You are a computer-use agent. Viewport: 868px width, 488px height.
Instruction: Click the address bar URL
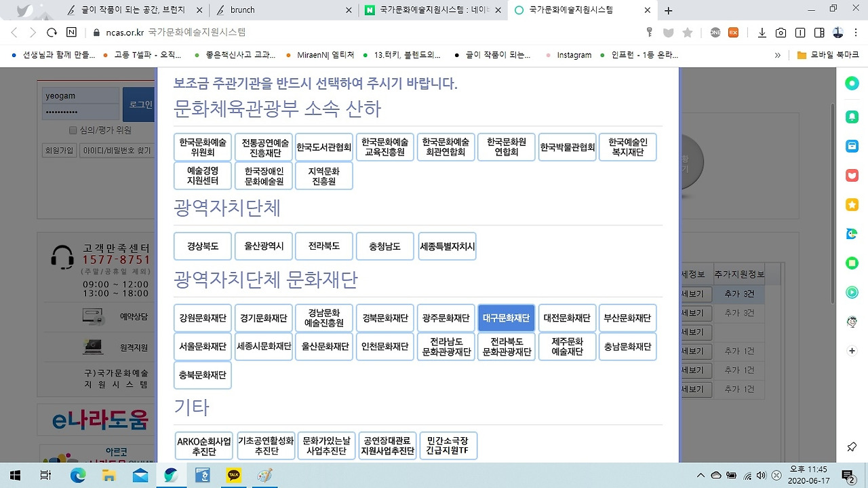tap(176, 33)
